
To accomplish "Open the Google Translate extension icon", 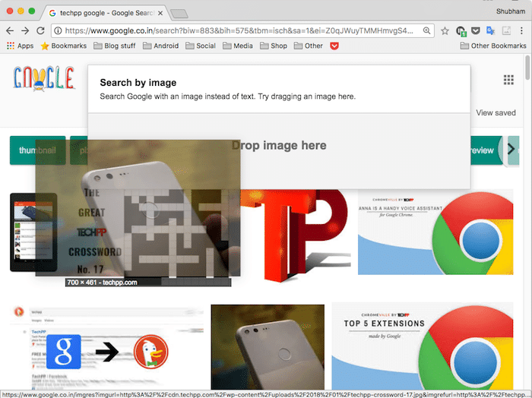I will [490, 31].
